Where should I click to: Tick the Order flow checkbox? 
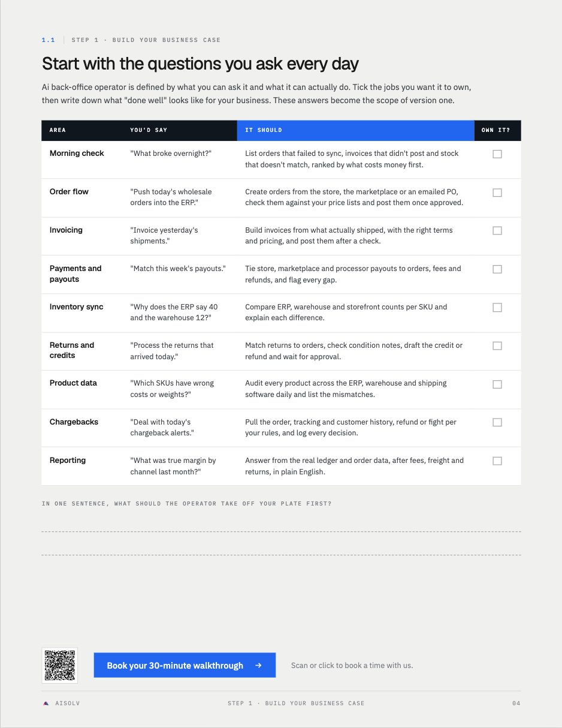pyautogui.click(x=497, y=192)
